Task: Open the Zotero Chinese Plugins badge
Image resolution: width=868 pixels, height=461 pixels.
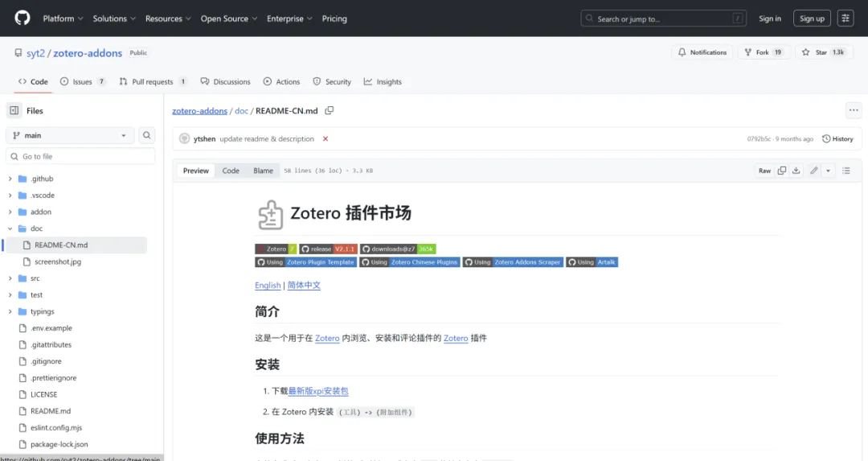Action: click(410, 262)
